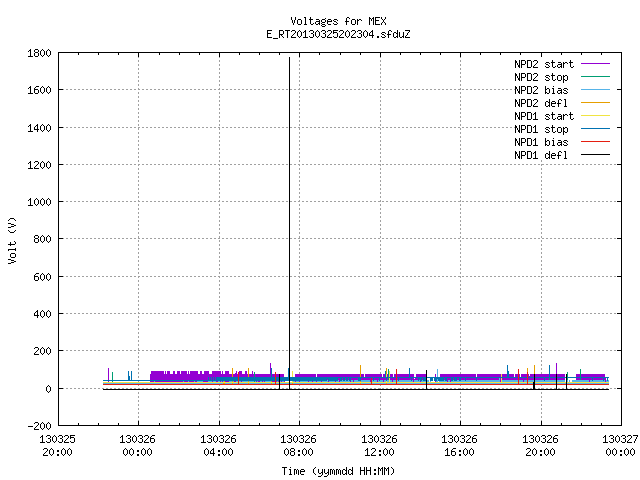Viewport: 640px width, 480px height.
Task: Click the '130326 20:00' x-axis label
Action: [540, 446]
